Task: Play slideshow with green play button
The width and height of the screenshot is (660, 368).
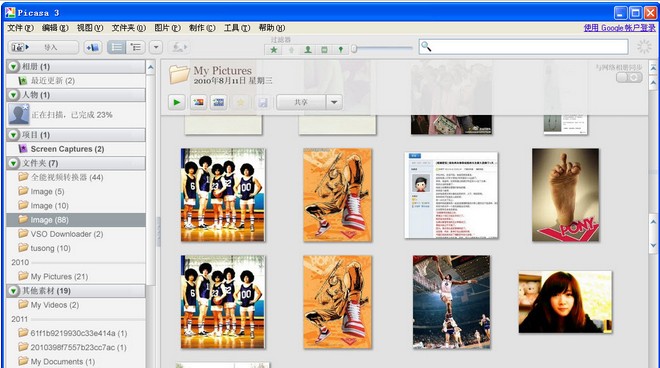Action: (x=177, y=102)
